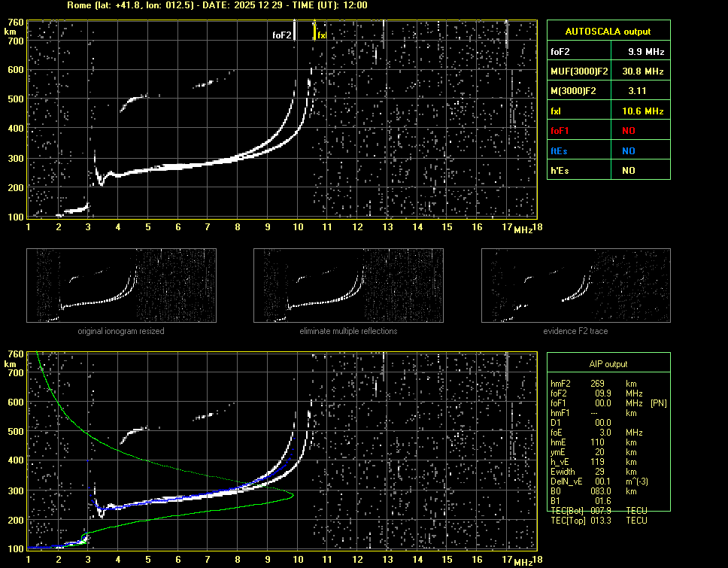Image resolution: width=728 pixels, height=568 pixels.
Task: Click the AIP output header
Action: coord(608,364)
